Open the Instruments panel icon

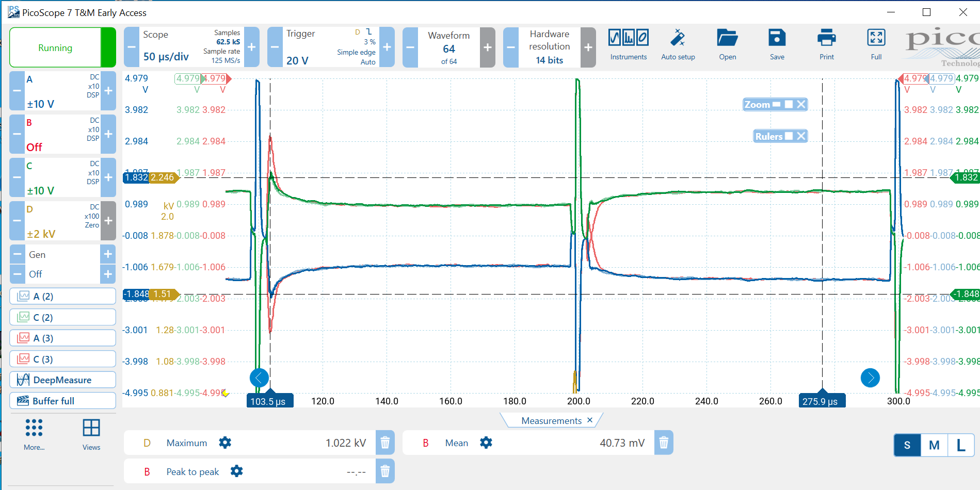click(628, 39)
